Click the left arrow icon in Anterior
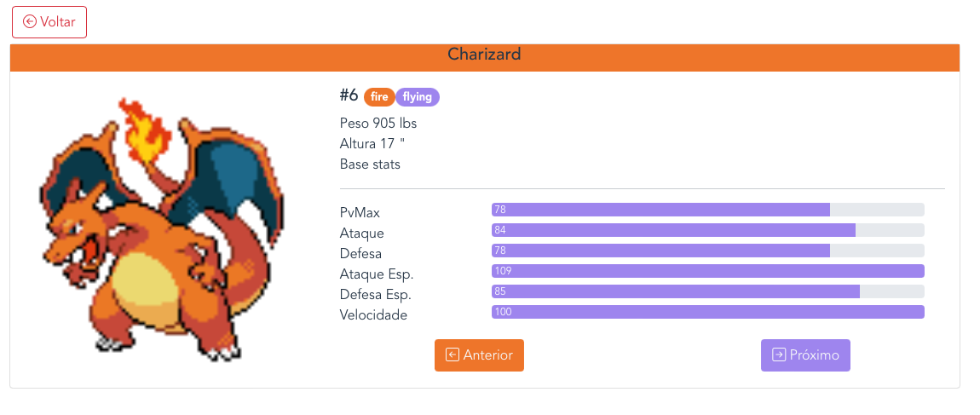Viewport: 980px width, 415px height. click(x=453, y=355)
